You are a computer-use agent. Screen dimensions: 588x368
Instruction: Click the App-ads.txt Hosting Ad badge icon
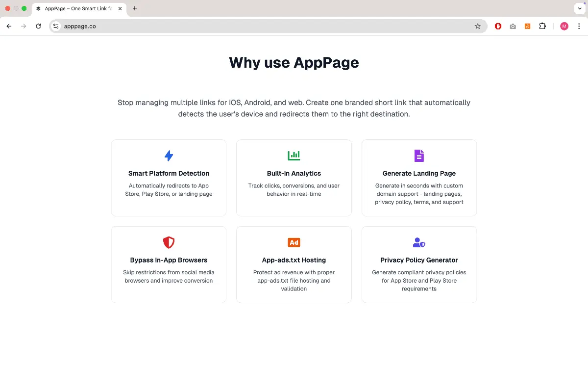[294, 242]
